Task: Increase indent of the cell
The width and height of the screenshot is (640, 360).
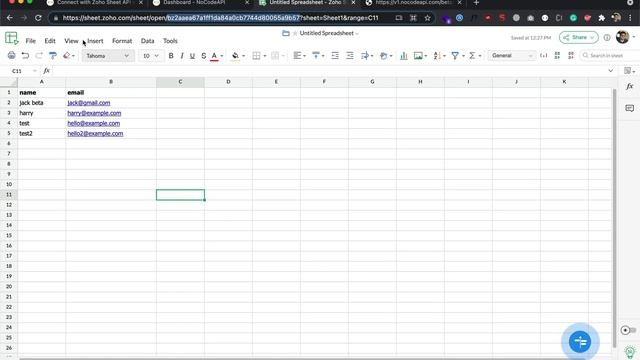Action: click(350, 56)
